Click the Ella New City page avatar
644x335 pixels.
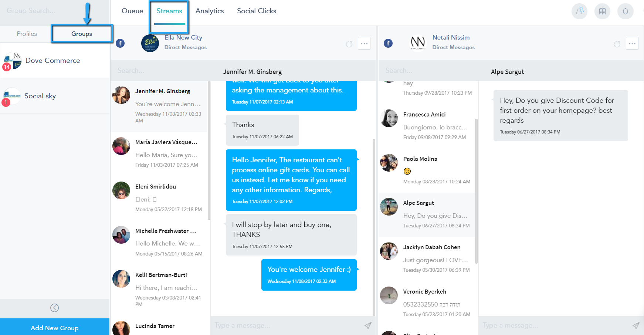pos(150,43)
